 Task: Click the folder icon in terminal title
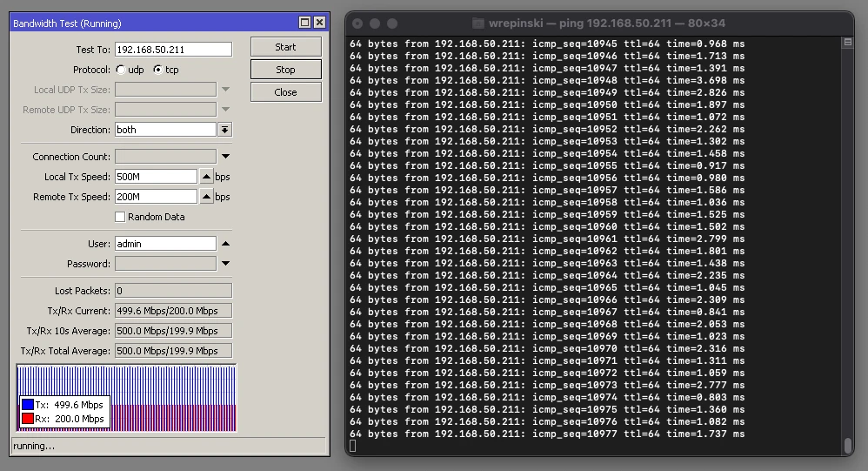[x=478, y=24]
